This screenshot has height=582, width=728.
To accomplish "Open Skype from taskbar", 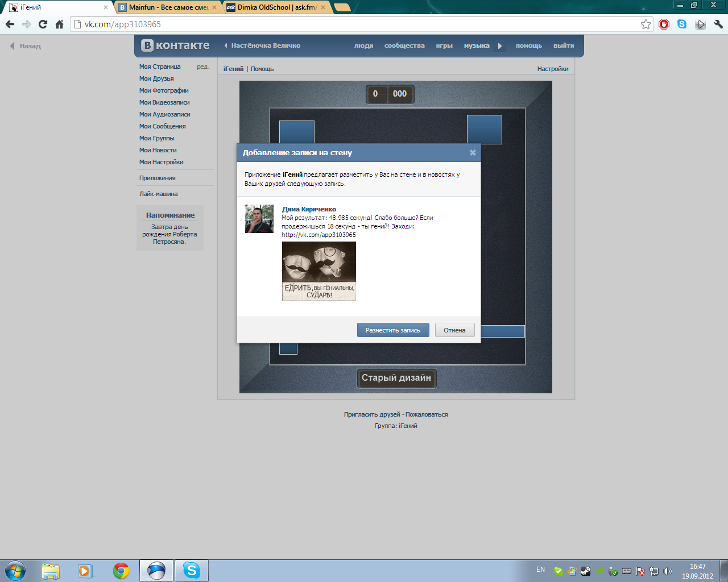I will [192, 571].
